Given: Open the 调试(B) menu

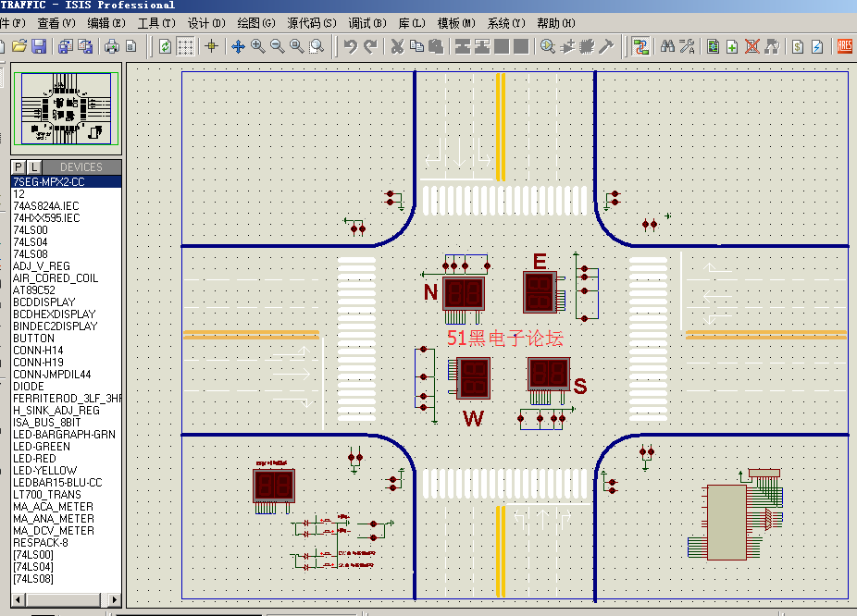Looking at the screenshot, I should (367, 23).
